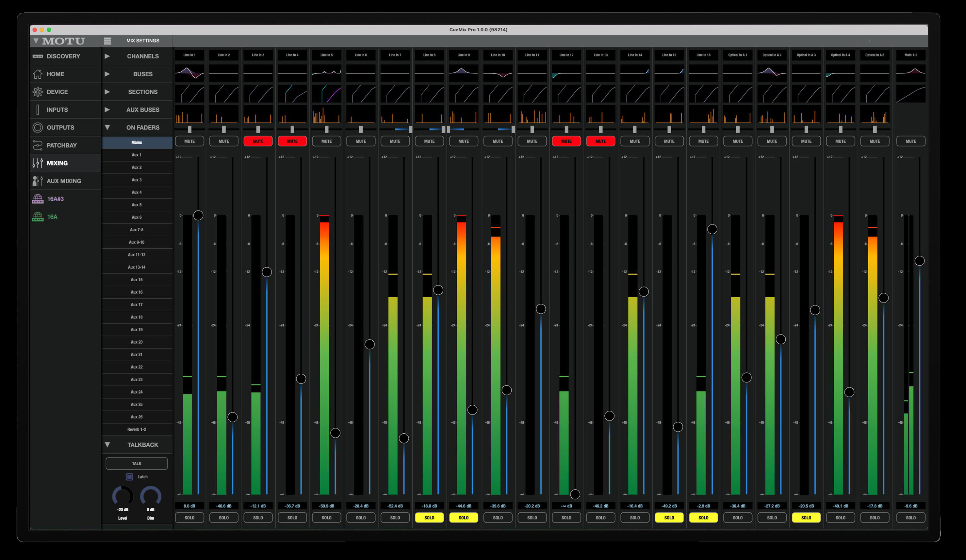Collapse the Talkback section
Image resolution: width=966 pixels, height=560 pixels.
(x=107, y=445)
